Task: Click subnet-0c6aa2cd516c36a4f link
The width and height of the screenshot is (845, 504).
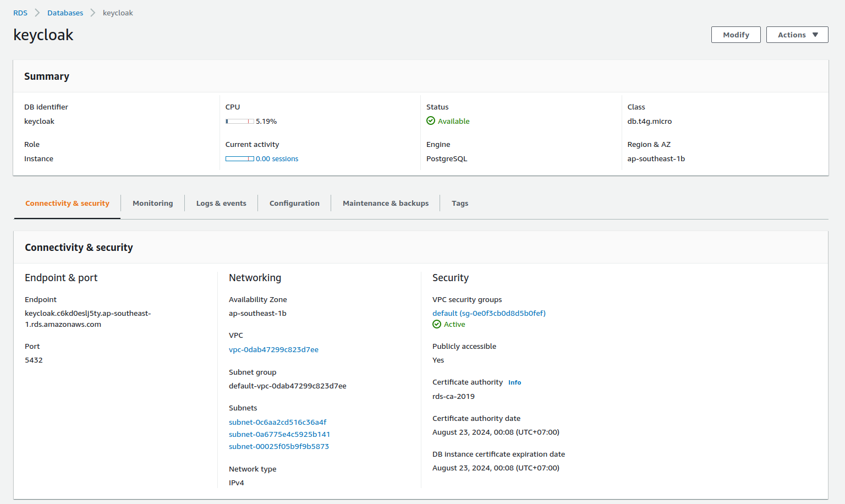Action: pos(277,422)
